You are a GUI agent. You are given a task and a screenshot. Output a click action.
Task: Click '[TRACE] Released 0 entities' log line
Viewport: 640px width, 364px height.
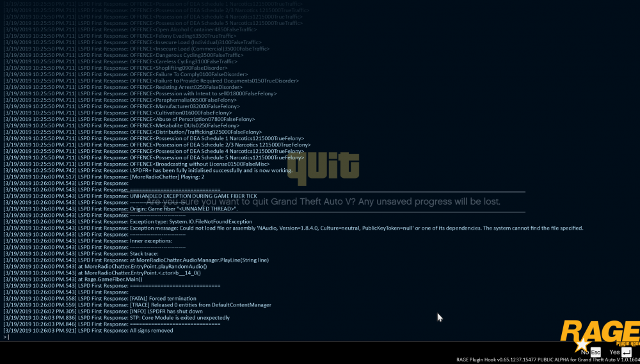137,305
